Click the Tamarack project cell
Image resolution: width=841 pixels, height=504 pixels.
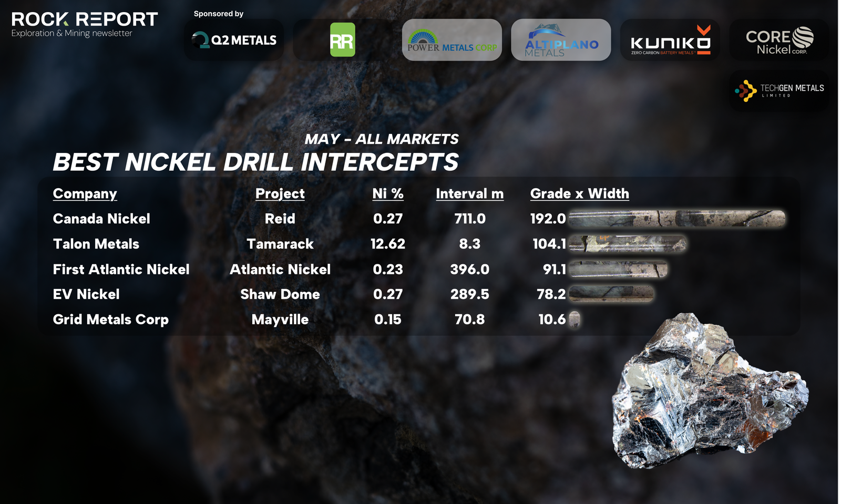coord(280,244)
